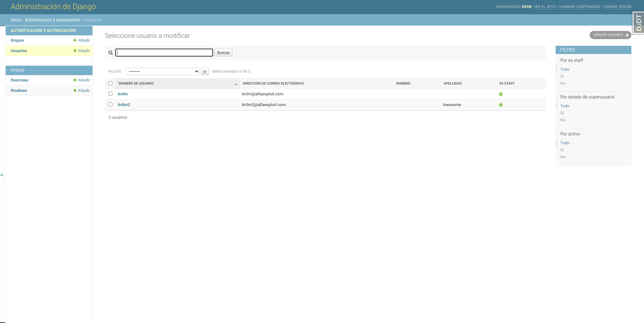
Task: Open Grupos in the sidebar
Action: point(17,40)
